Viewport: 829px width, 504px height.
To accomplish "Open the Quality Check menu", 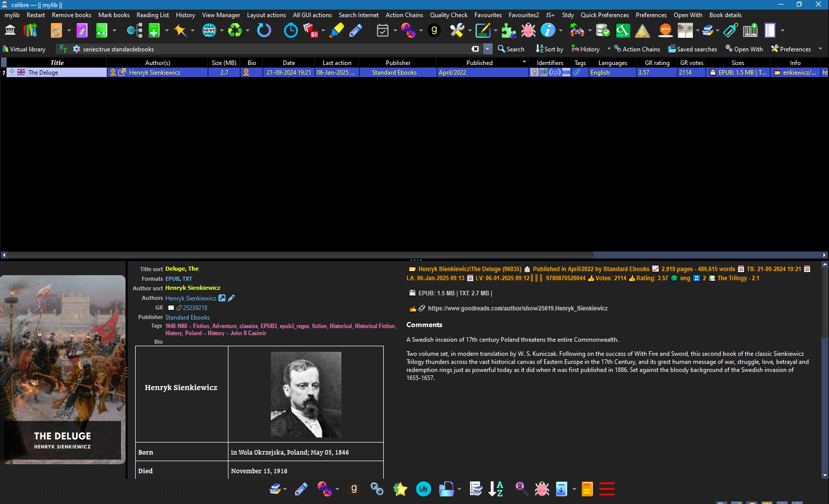I will pyautogui.click(x=449, y=15).
